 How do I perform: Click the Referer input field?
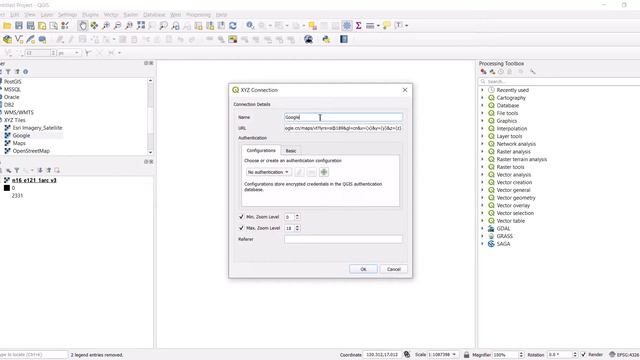click(343, 239)
